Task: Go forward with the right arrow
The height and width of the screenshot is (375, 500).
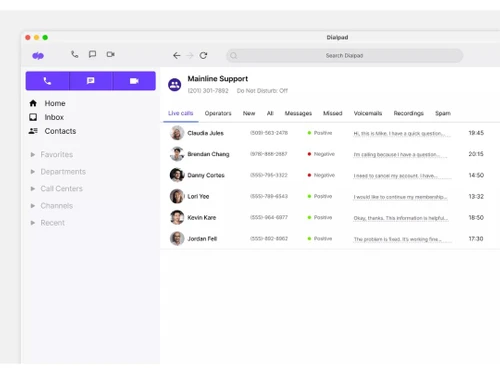Action: (x=190, y=56)
